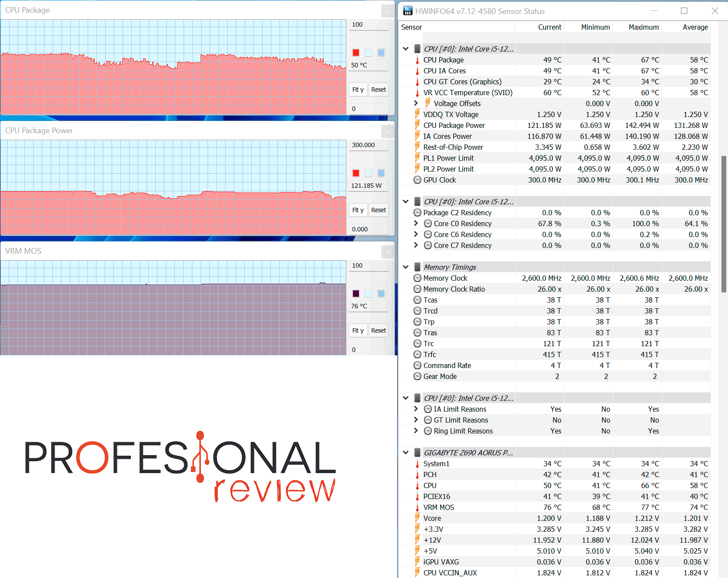Click the light cyan swatch in CPU Package graph
728x578 pixels.
point(368,53)
